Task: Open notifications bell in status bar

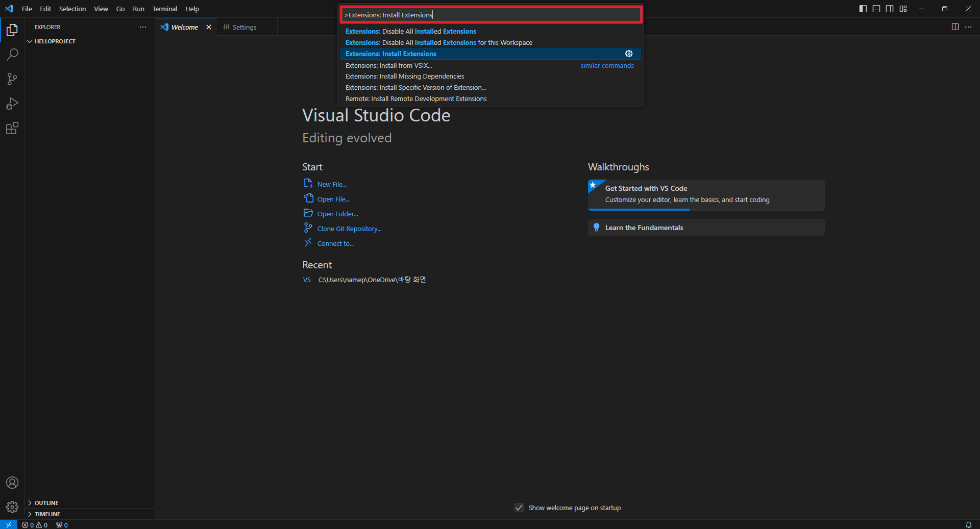Action: 968,524
